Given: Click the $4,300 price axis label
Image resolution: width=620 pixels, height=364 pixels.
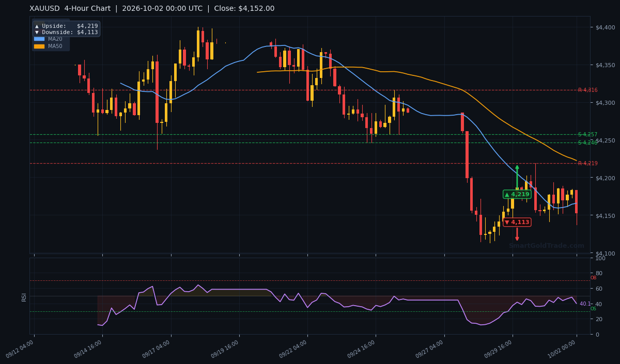Looking at the screenshot, I should [x=605, y=103].
